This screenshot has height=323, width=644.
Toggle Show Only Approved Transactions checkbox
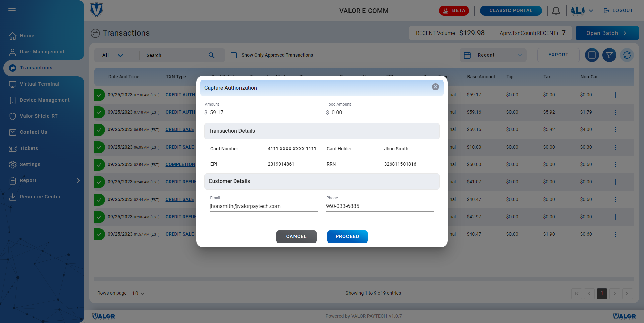[x=234, y=55]
